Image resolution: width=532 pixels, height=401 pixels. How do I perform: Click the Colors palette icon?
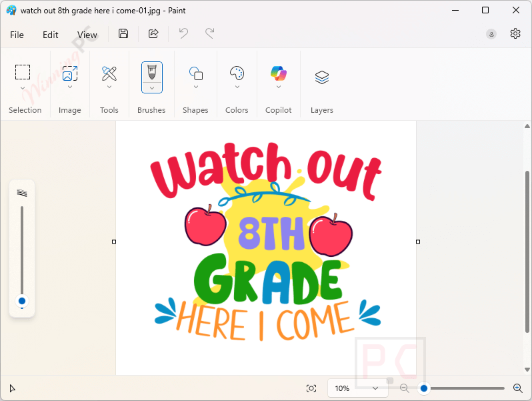[237, 73]
